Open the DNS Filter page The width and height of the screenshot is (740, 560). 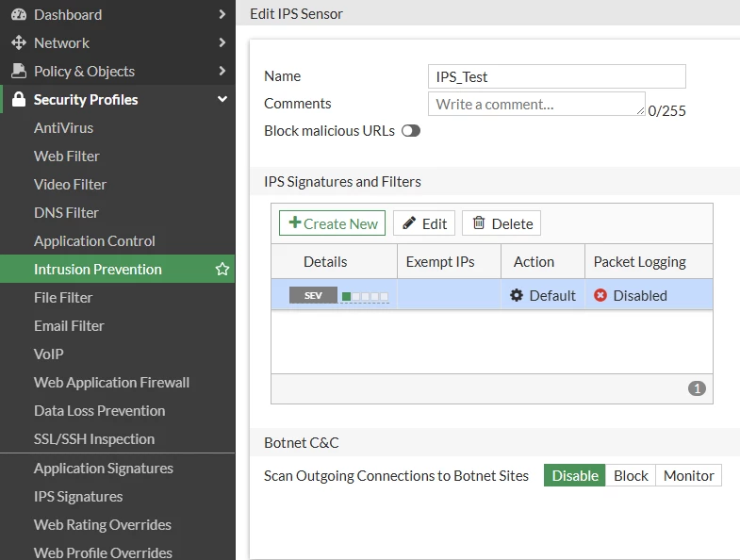66,213
